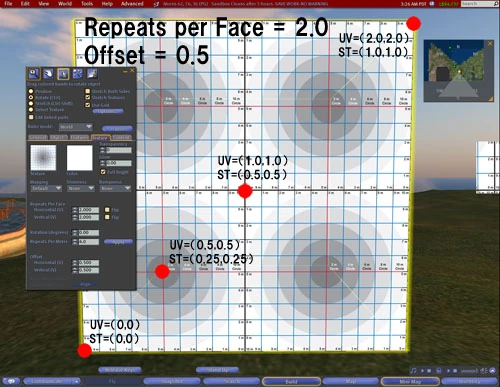
Task: Open the Bumpiness dropdown
Action: point(115,188)
